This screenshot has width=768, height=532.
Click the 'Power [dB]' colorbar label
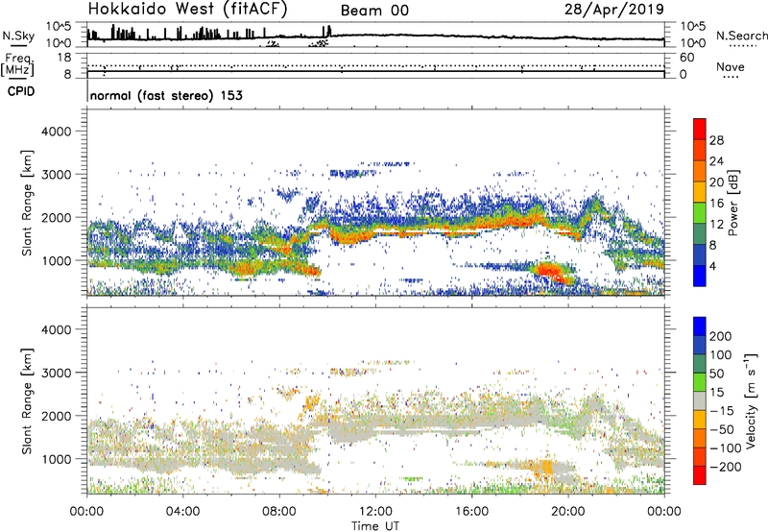click(733, 203)
